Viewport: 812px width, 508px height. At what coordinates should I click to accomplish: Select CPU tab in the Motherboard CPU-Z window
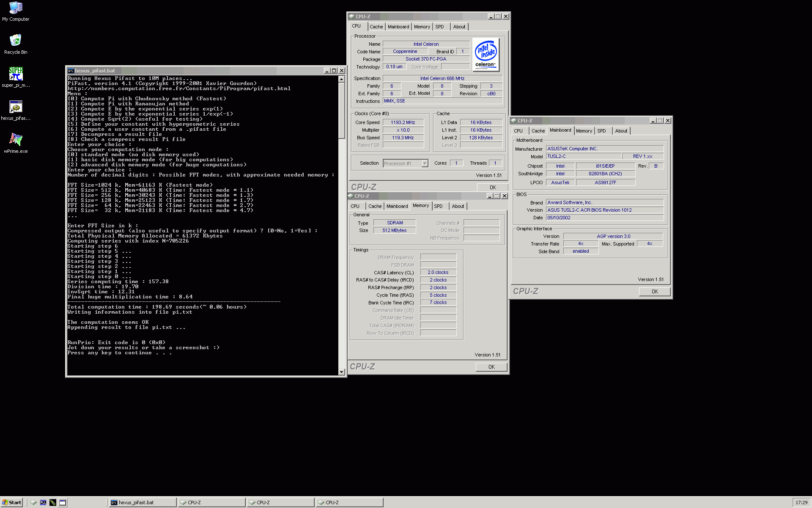[x=518, y=131]
